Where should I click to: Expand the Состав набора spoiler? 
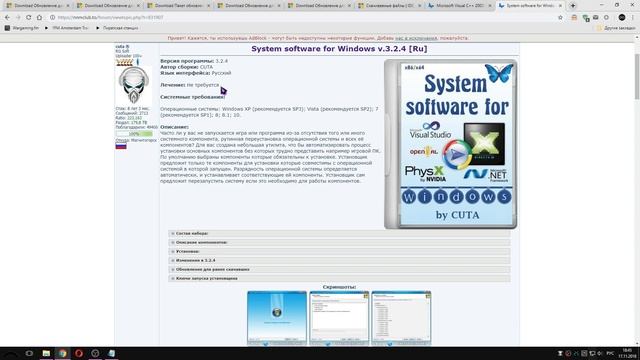pos(339,233)
